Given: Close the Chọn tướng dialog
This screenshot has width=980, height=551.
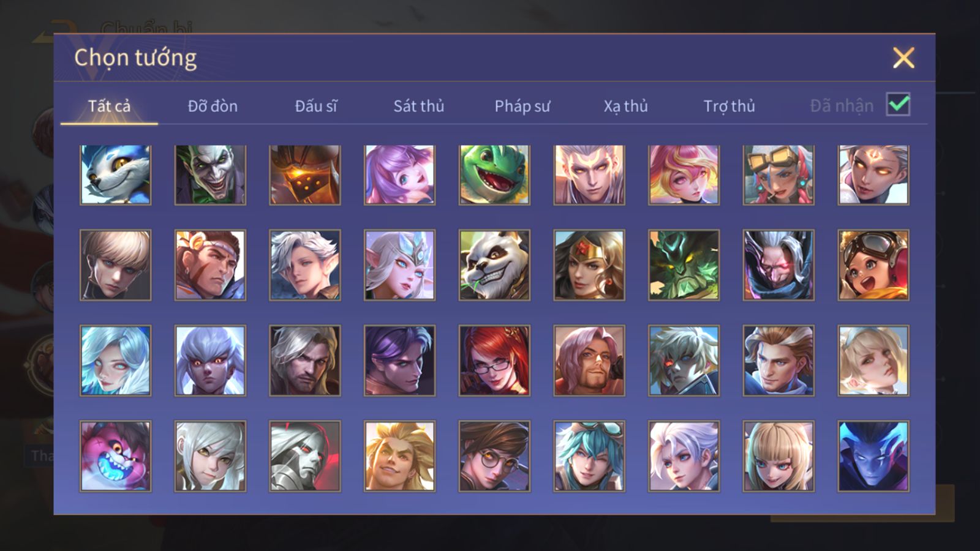Looking at the screenshot, I should pyautogui.click(x=903, y=58).
